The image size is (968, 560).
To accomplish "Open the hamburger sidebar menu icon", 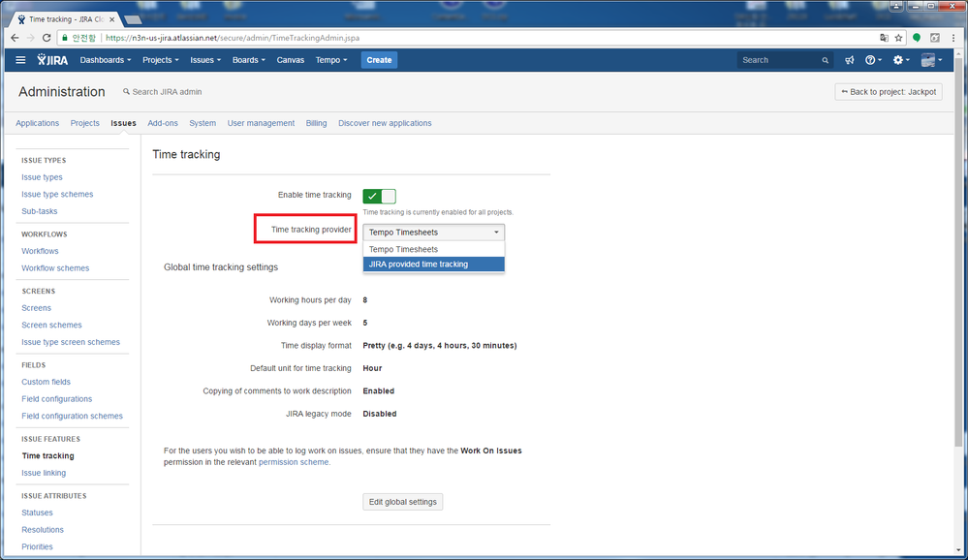I will (x=20, y=60).
